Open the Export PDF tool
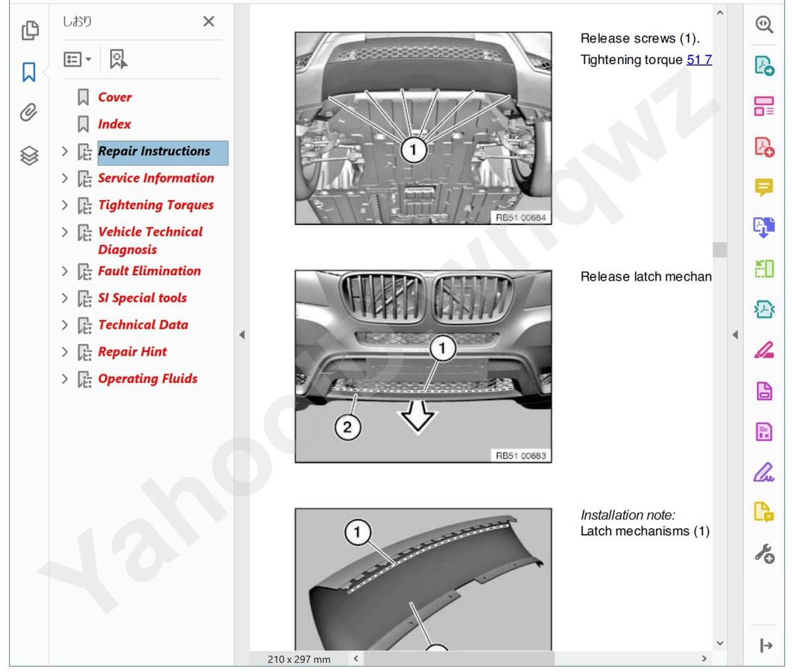The width and height of the screenshot is (792, 672). (764, 65)
